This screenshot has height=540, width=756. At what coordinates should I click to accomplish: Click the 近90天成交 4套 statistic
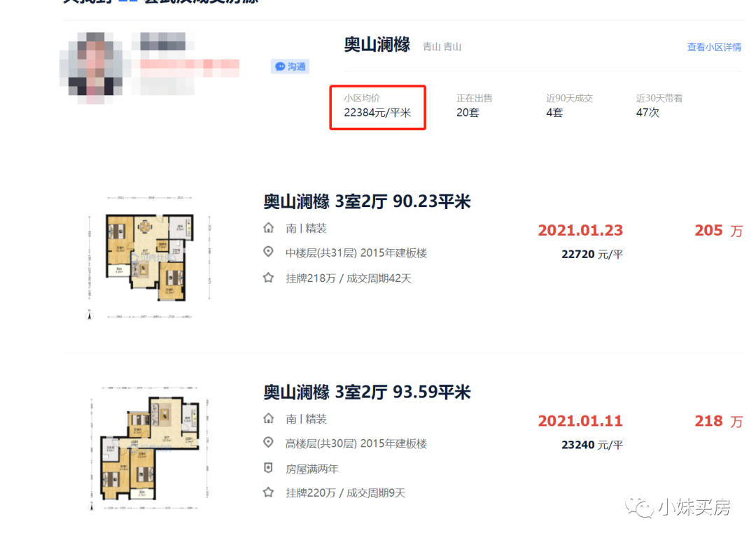(x=569, y=106)
